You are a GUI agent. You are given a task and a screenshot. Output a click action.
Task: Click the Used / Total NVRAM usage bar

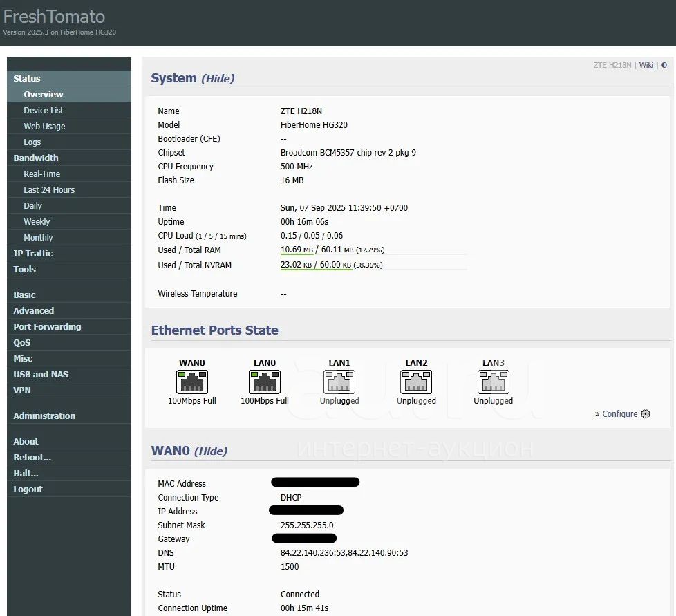373,265
